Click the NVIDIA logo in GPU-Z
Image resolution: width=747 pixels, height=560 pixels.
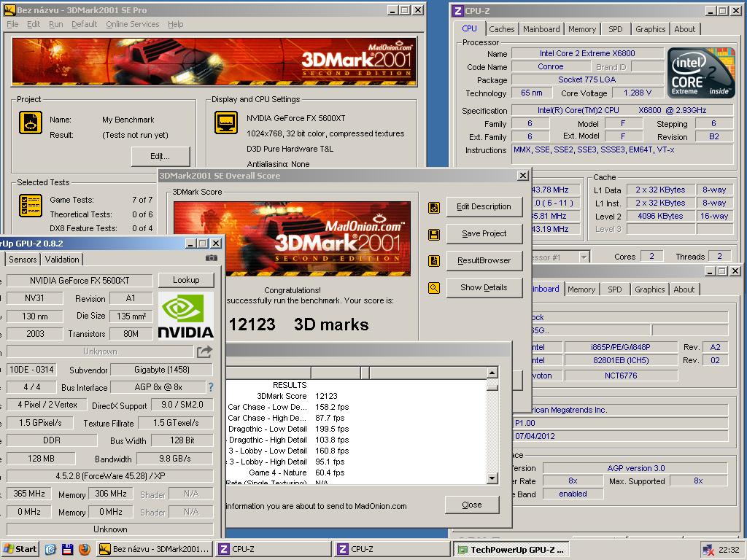point(186,315)
